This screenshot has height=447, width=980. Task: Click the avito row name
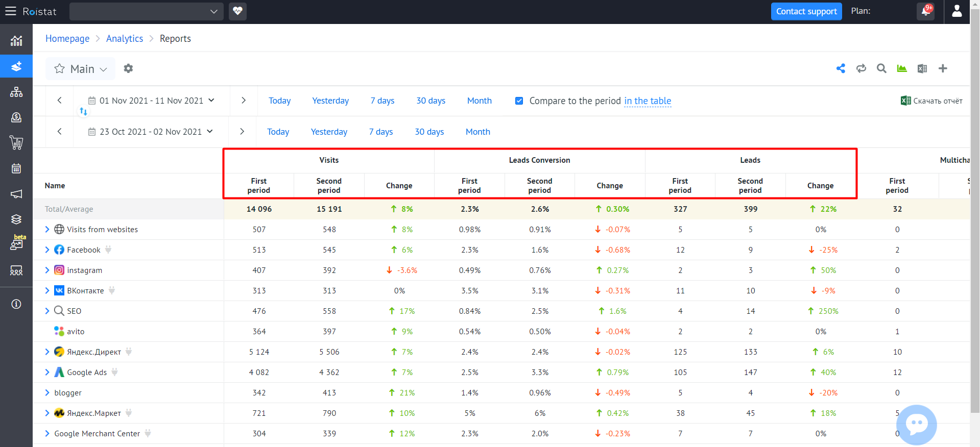[x=76, y=332]
